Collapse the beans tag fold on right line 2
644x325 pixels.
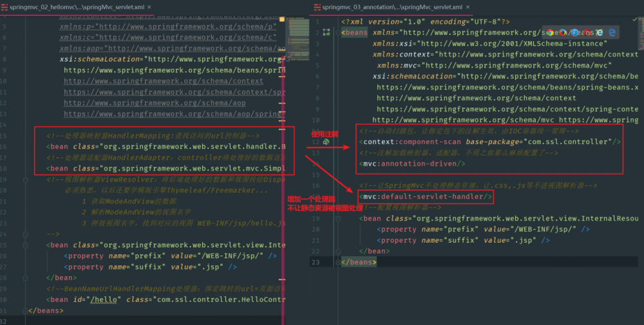[338, 32]
